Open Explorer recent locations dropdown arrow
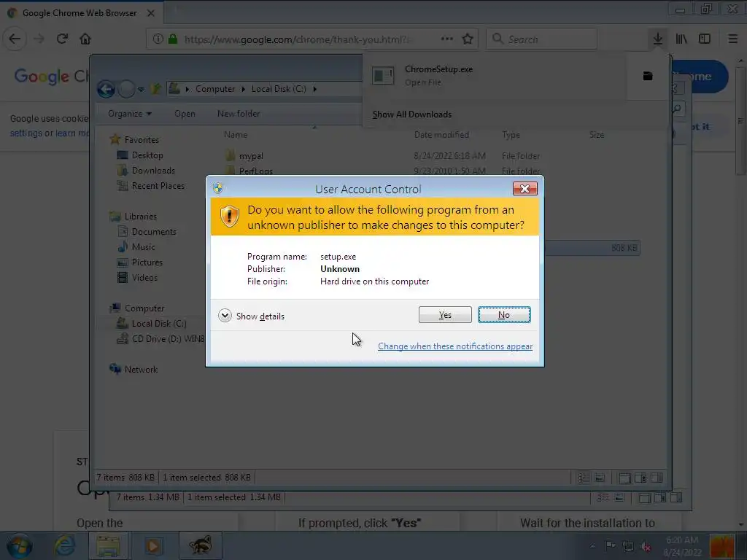The height and width of the screenshot is (560, 747). pyautogui.click(x=141, y=89)
